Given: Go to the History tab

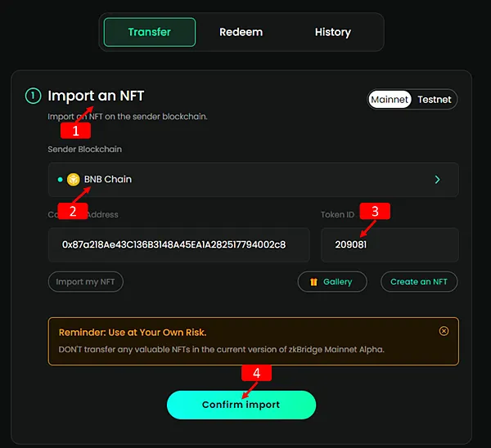Looking at the screenshot, I should coord(332,32).
